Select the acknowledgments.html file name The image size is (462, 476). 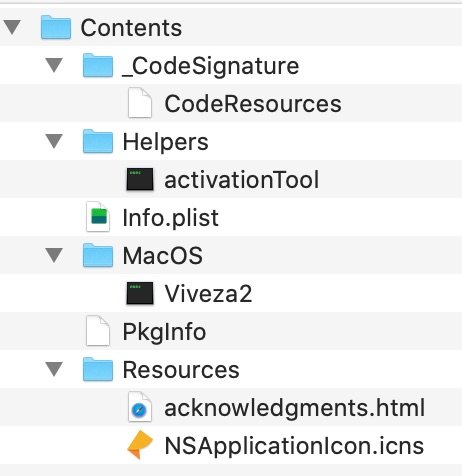click(295, 408)
